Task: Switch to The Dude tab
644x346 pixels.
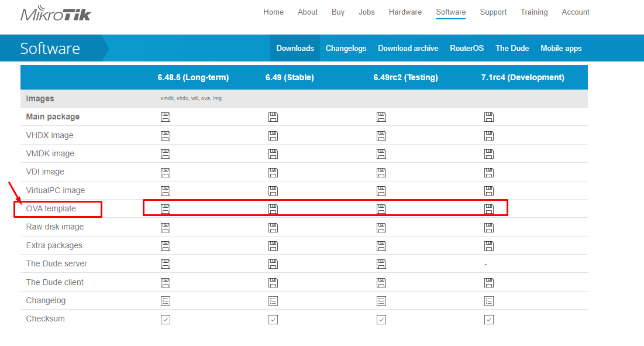Action: click(x=512, y=48)
